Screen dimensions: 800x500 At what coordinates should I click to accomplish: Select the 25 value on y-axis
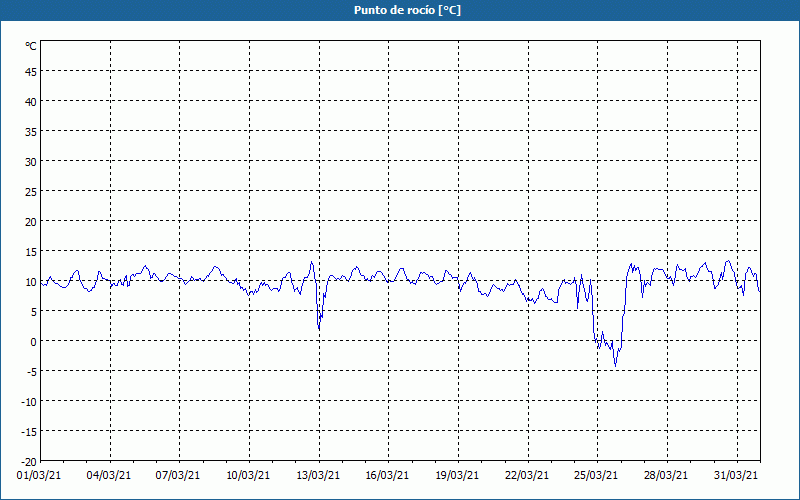tap(31, 192)
